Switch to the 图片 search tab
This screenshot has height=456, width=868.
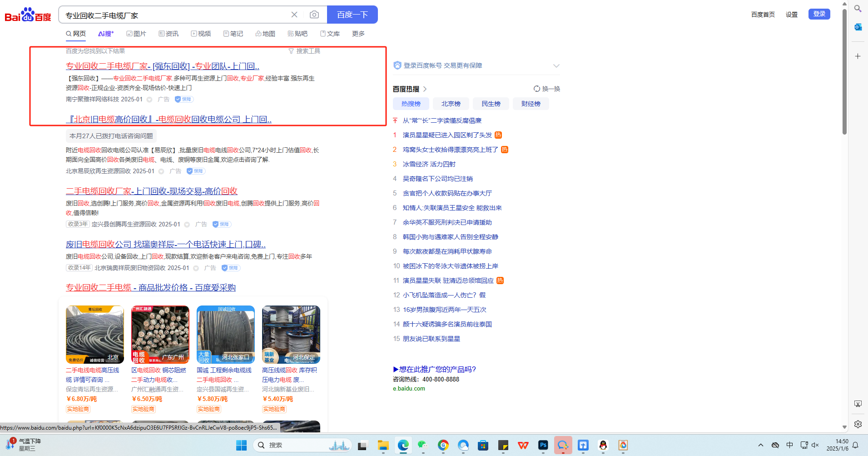click(x=136, y=34)
